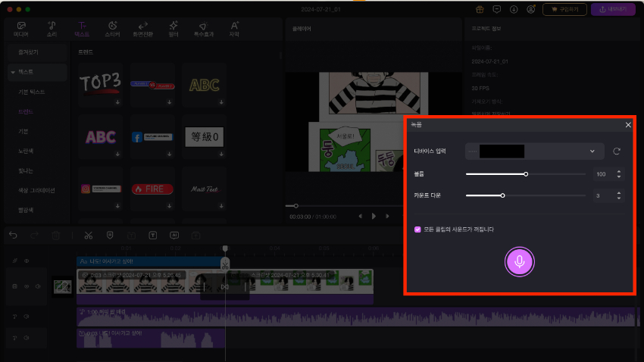Viewport: 644px width, 362px height.
Task: Toggle visibility of the text track
Action: [x=27, y=261]
